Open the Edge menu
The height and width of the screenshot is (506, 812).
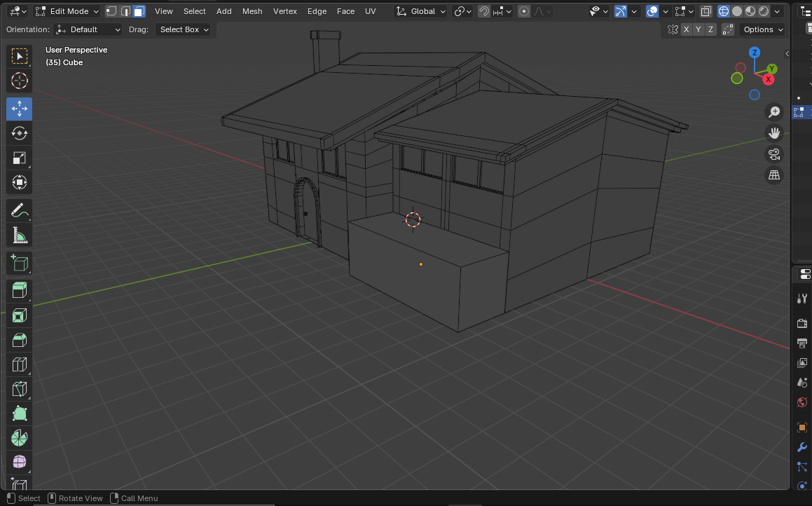pos(317,11)
